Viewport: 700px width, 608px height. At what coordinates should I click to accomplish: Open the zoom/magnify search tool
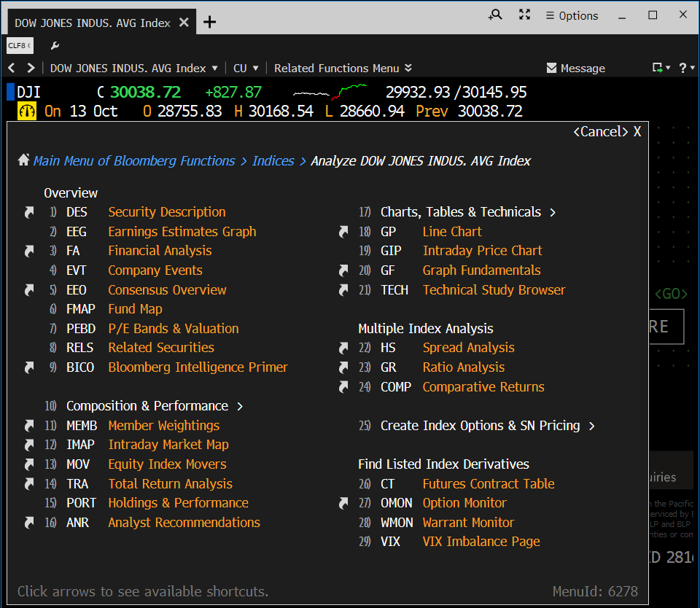pos(495,15)
